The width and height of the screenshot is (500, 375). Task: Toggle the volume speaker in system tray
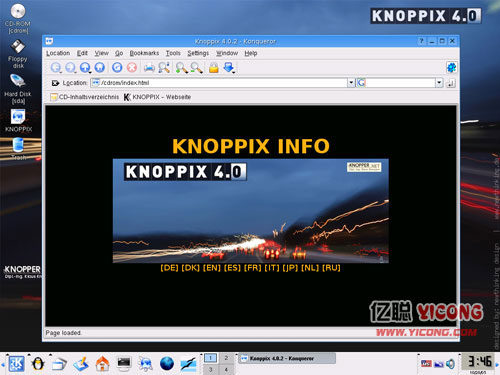pyautogui.click(x=451, y=364)
